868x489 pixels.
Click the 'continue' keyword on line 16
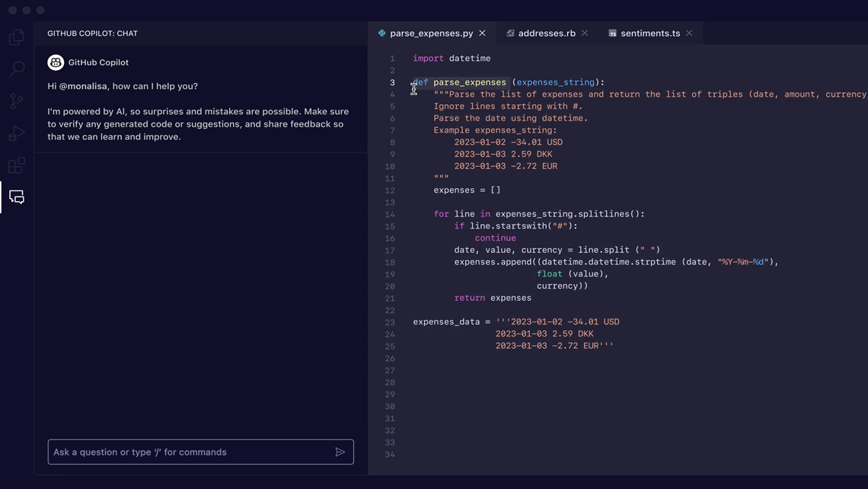(x=496, y=238)
